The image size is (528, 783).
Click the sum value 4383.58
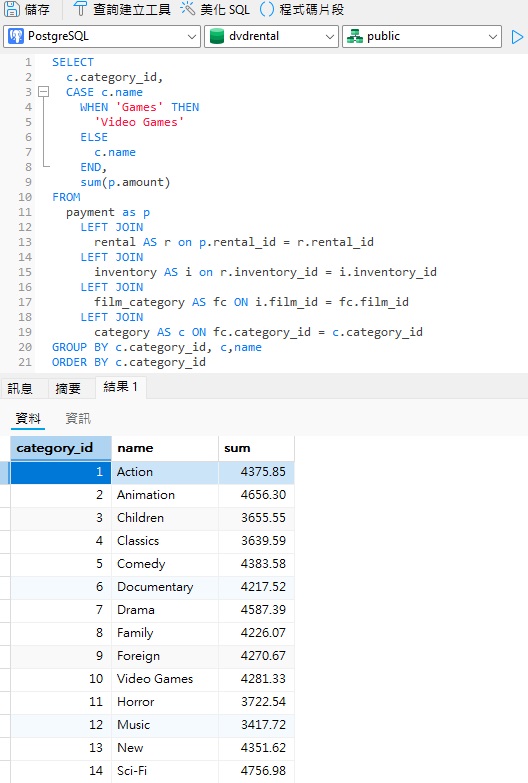[x=256, y=564]
